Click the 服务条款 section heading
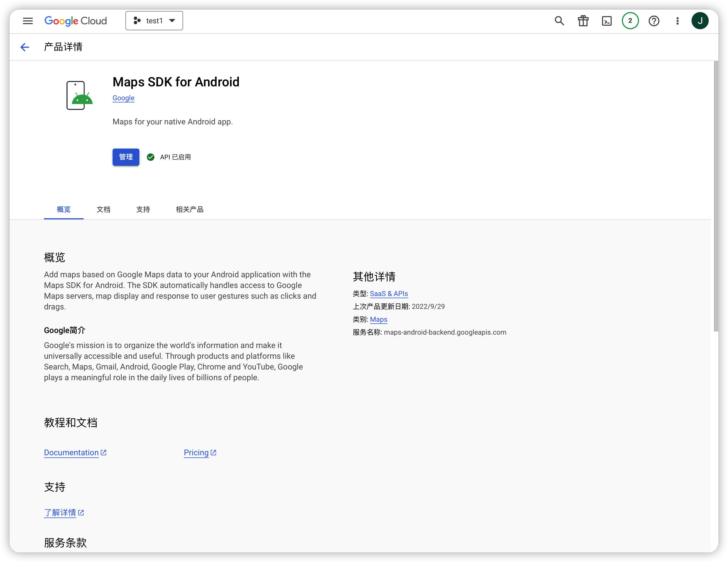The height and width of the screenshot is (562, 728). click(65, 543)
